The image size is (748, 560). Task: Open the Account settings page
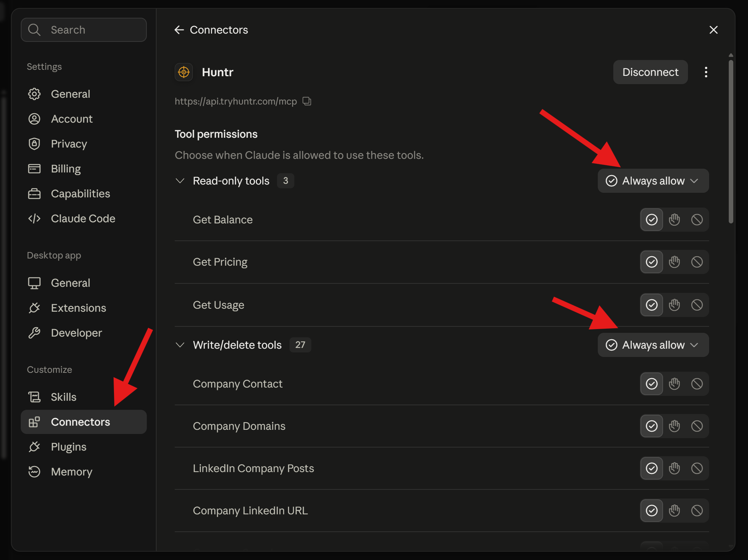point(84,119)
